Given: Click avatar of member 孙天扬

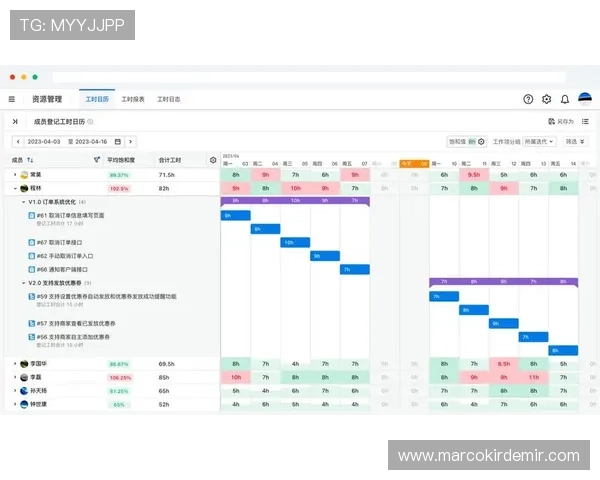Looking at the screenshot, I should tap(24, 391).
